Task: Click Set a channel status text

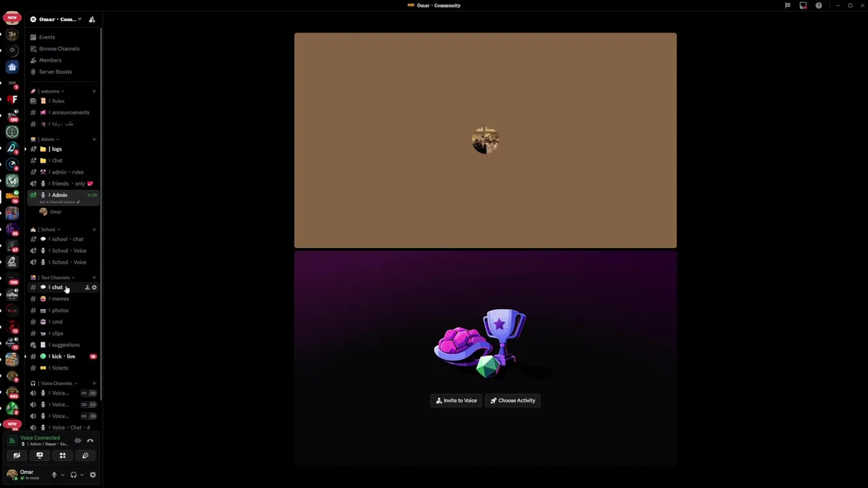Action: click(x=61, y=202)
